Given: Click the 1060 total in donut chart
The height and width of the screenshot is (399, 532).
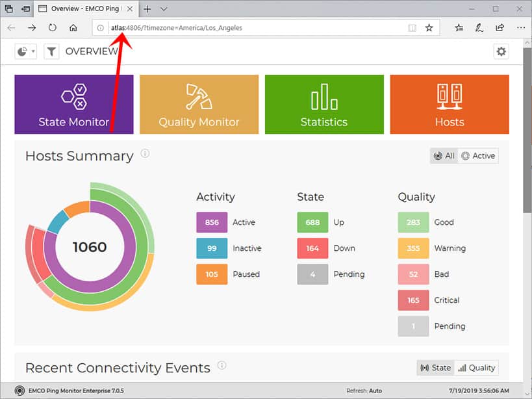Looking at the screenshot, I should tap(90, 247).
